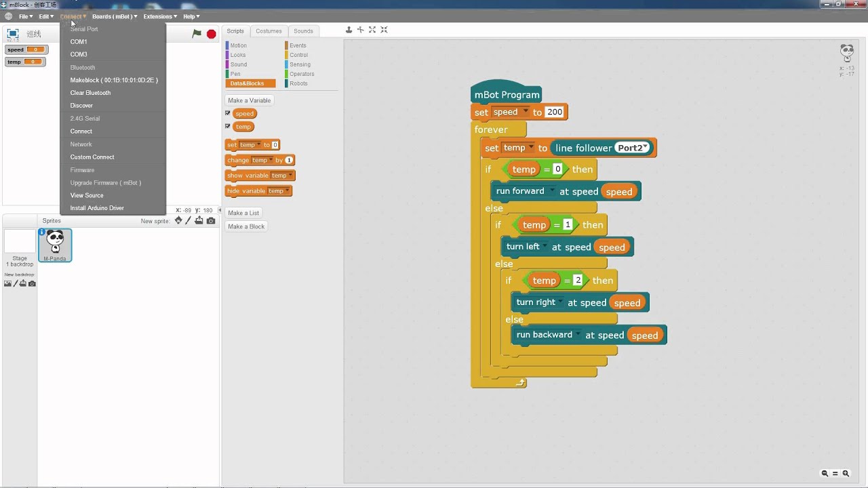The height and width of the screenshot is (488, 868).
Task: Select the Duplicate stamp tool
Action: coord(349,30)
